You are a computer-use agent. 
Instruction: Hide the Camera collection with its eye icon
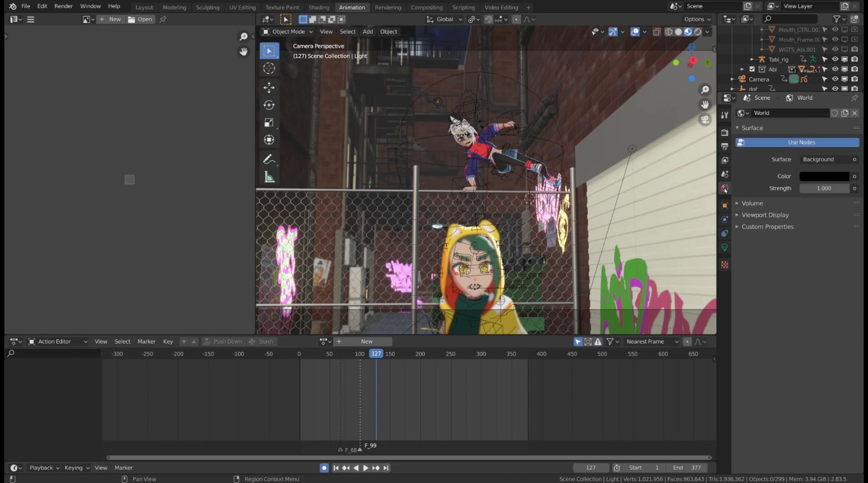point(835,79)
